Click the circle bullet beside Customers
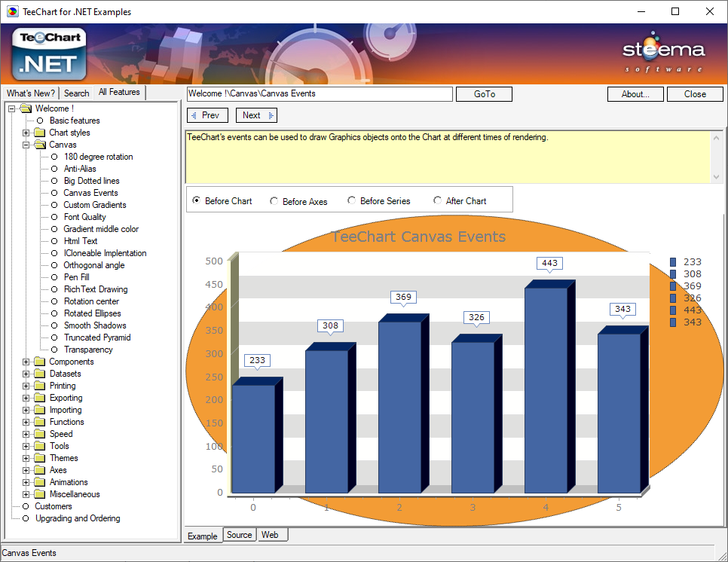The height and width of the screenshot is (562, 728). pos(26,507)
